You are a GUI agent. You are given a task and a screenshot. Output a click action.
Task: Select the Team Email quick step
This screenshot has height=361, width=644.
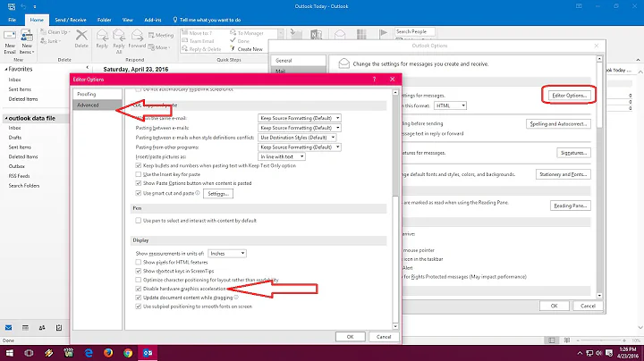198,41
